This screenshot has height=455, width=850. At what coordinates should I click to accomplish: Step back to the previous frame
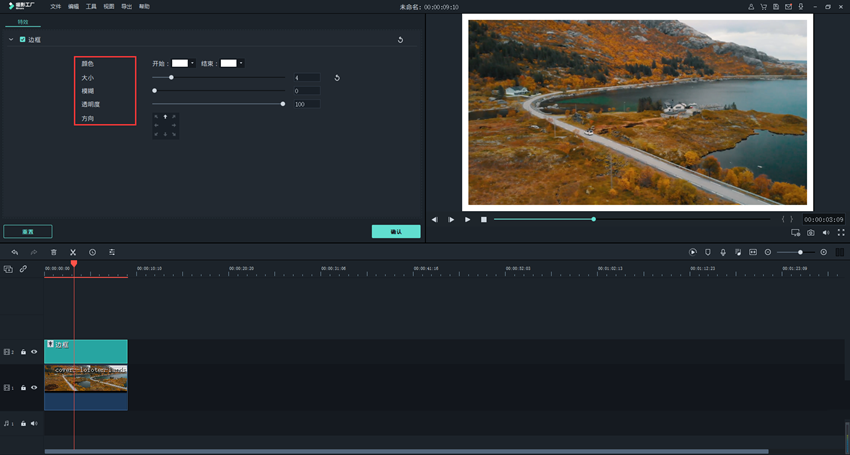pyautogui.click(x=435, y=220)
